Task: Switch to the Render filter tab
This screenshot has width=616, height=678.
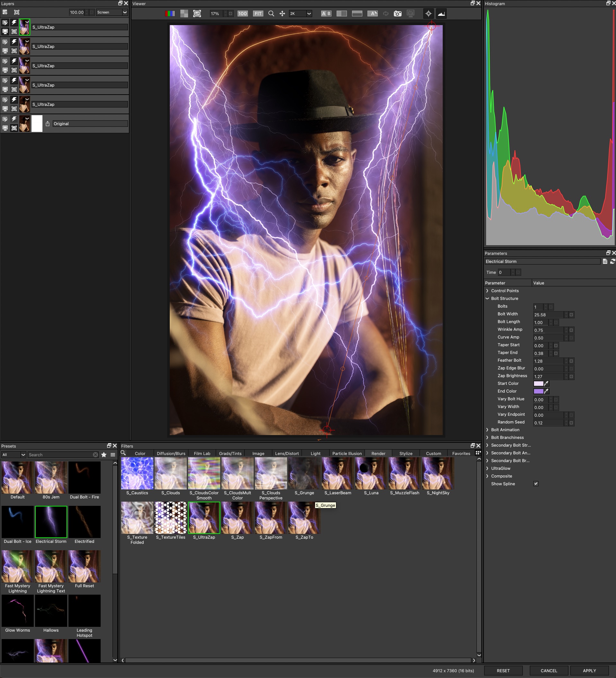Action: (x=378, y=453)
